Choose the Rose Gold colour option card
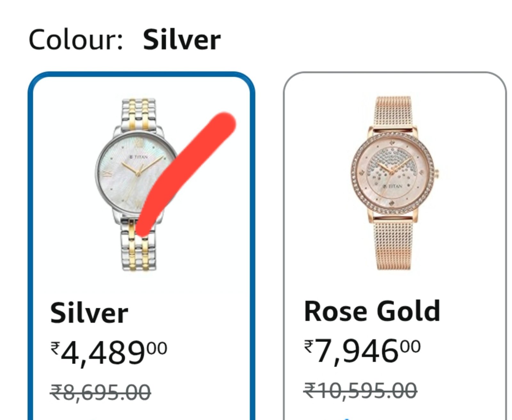Screen dimensions: 512x420 click(x=395, y=246)
